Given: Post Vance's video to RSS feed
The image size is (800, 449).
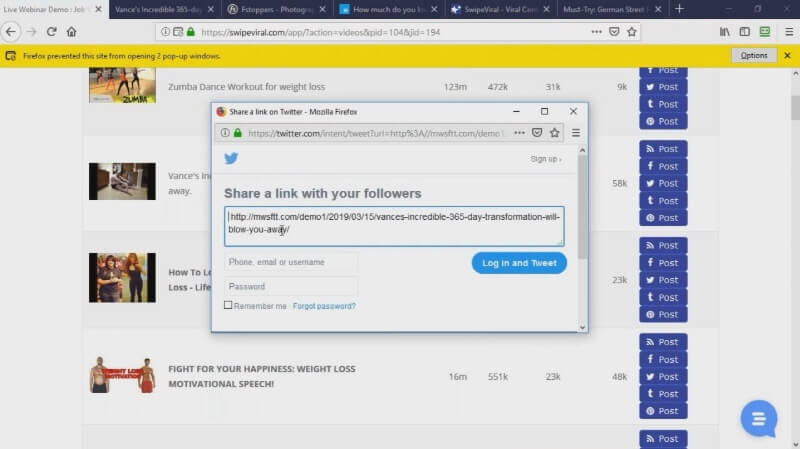Looking at the screenshot, I should click(663, 149).
